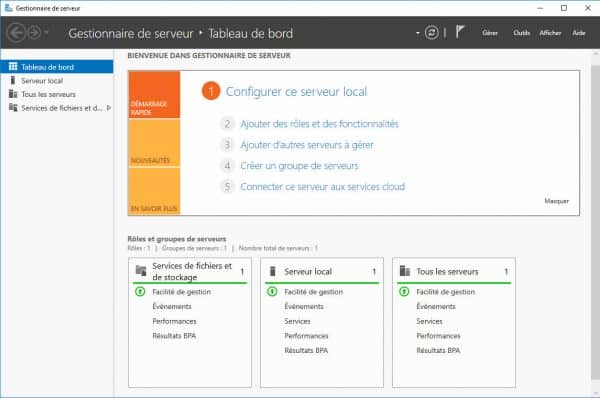Select Tous les serveurs in the sidebar
Viewport: 600px width, 398px height.
click(x=57, y=94)
